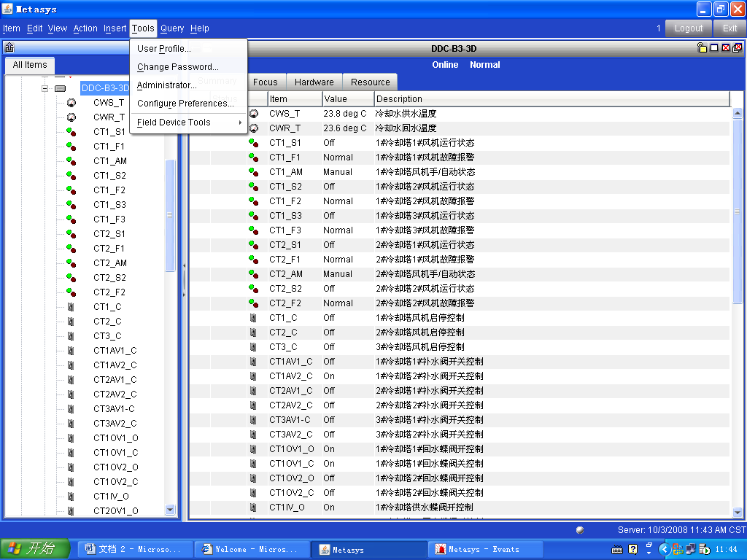The image size is (747, 560).
Task: Click the home icon in navigation panel header
Action: click(9, 48)
